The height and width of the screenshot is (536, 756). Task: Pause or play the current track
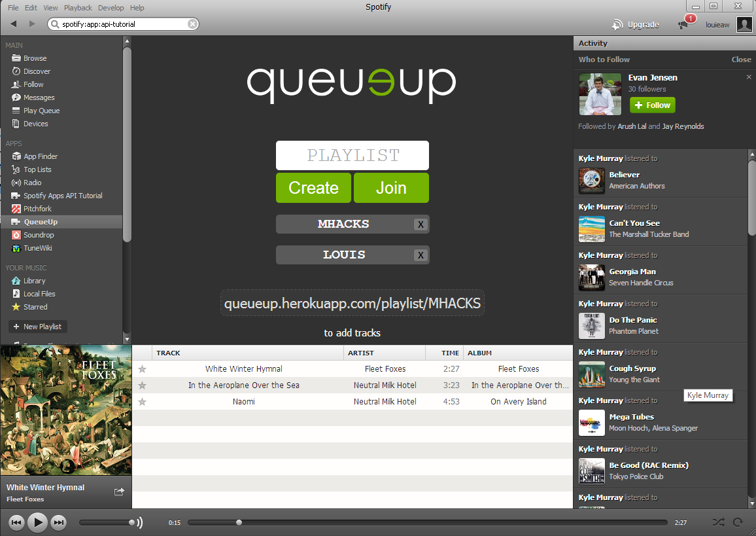coord(37,522)
